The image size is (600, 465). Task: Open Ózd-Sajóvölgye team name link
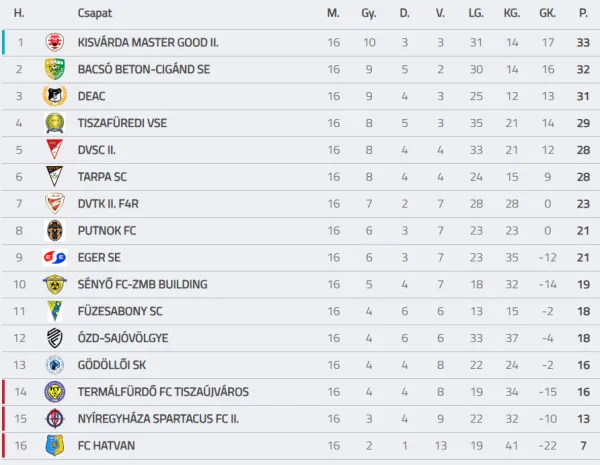pos(123,338)
